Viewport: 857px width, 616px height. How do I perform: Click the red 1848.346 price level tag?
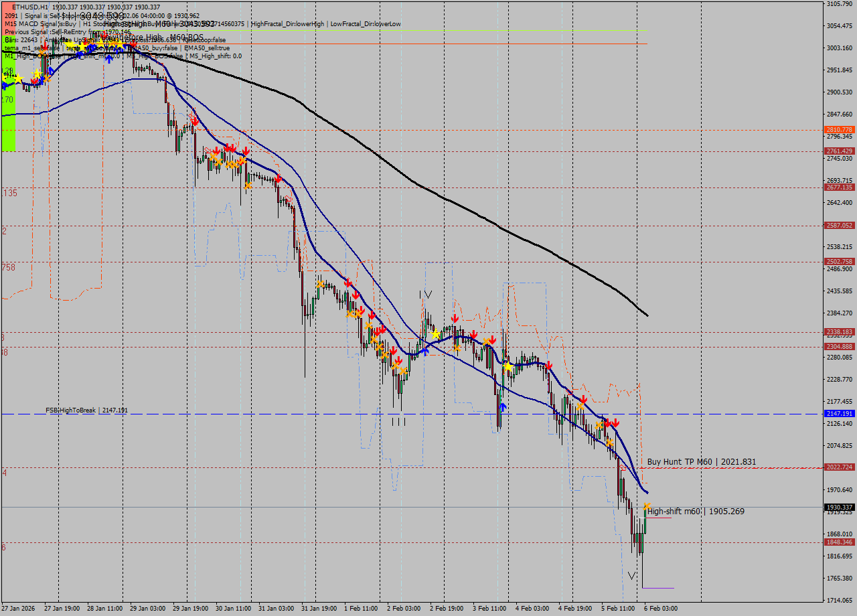[839, 542]
